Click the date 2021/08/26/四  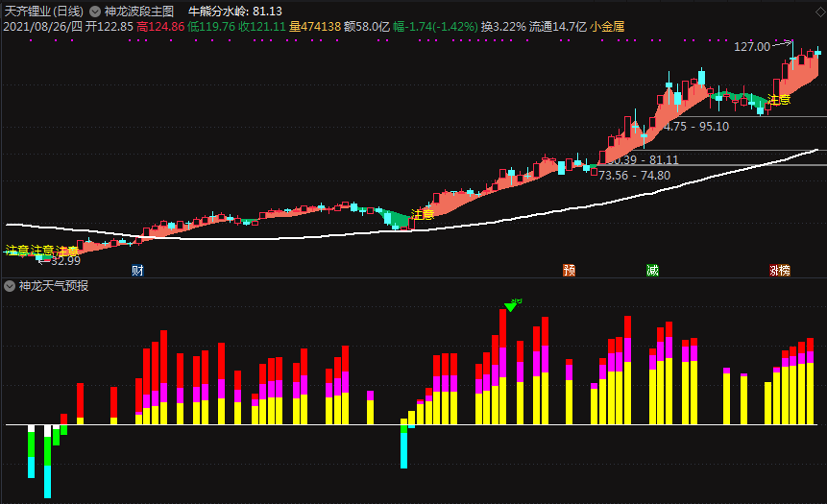42,26
